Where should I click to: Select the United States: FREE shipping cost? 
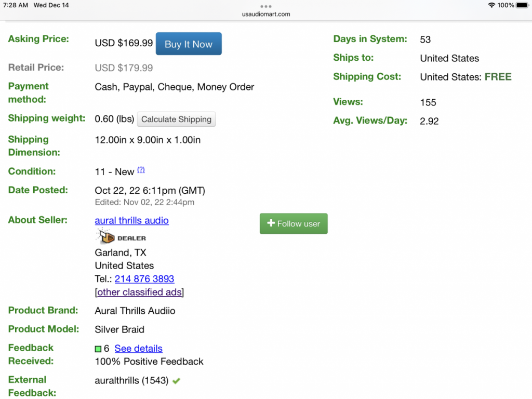[465, 77]
